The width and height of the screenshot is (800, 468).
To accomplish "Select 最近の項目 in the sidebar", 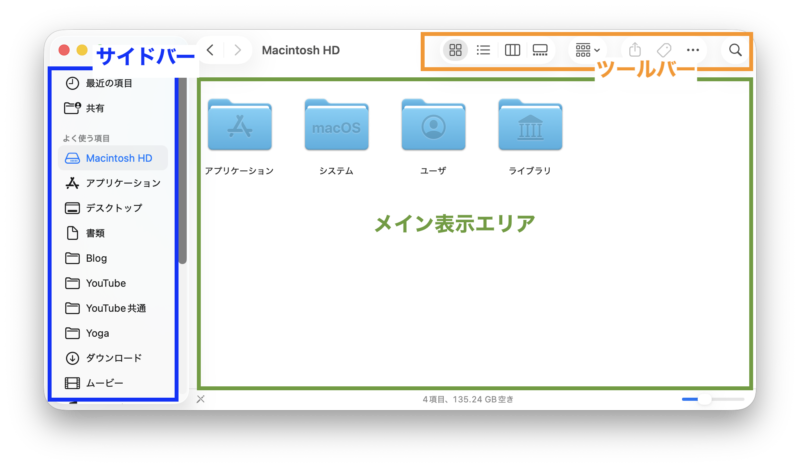I will tap(108, 83).
